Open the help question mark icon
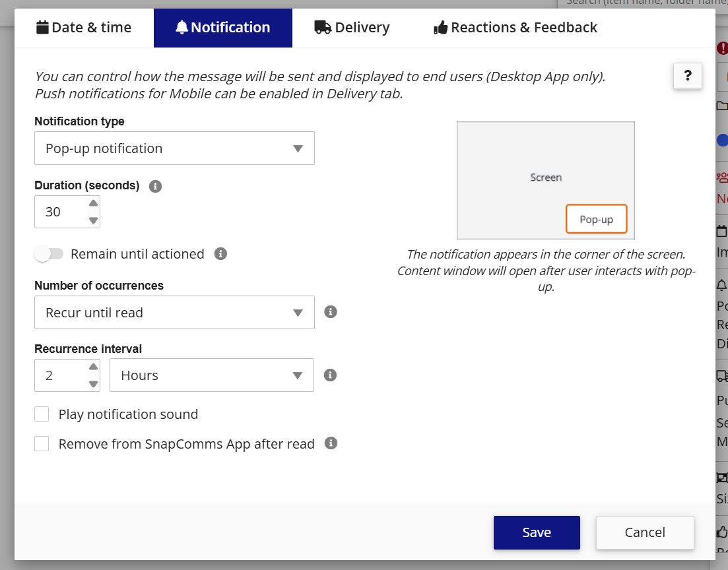The width and height of the screenshot is (728, 570). (687, 76)
